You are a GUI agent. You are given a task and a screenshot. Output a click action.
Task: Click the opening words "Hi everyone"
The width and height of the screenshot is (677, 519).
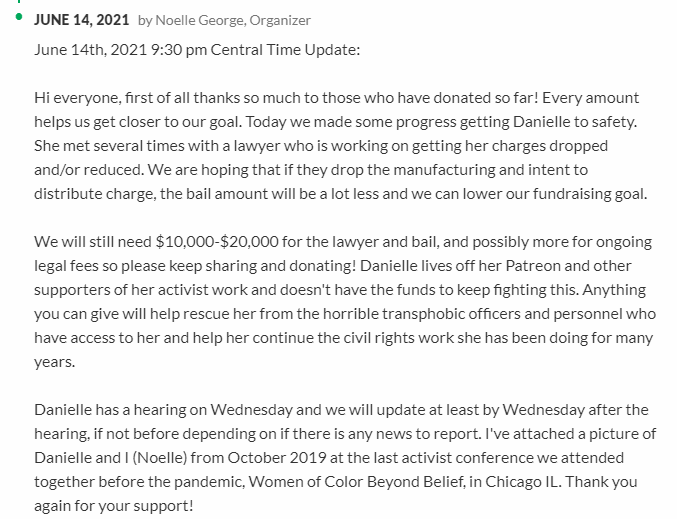pos(71,97)
